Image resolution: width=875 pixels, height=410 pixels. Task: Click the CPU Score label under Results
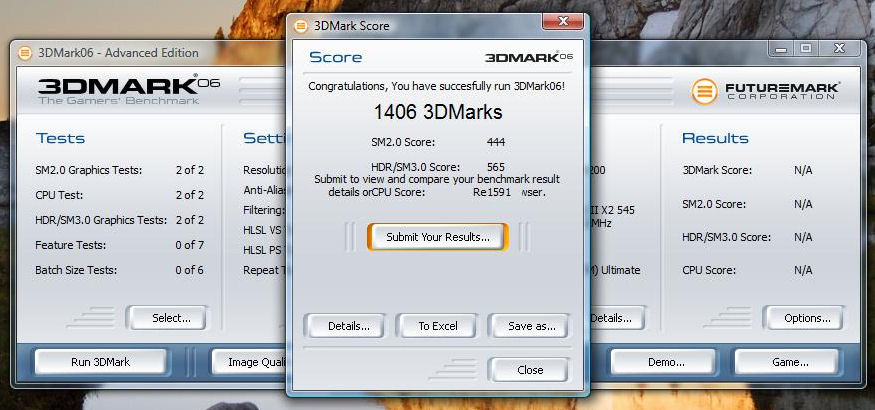coord(709,271)
